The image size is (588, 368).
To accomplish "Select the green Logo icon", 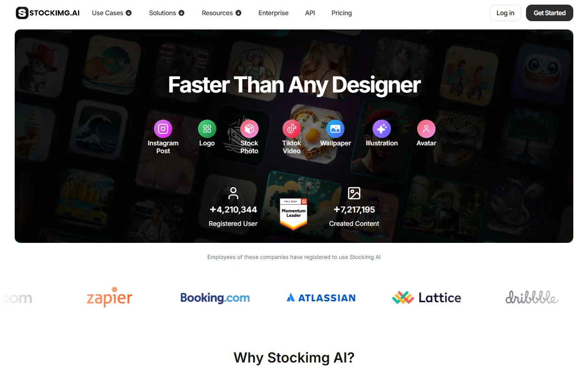I will [x=207, y=129].
